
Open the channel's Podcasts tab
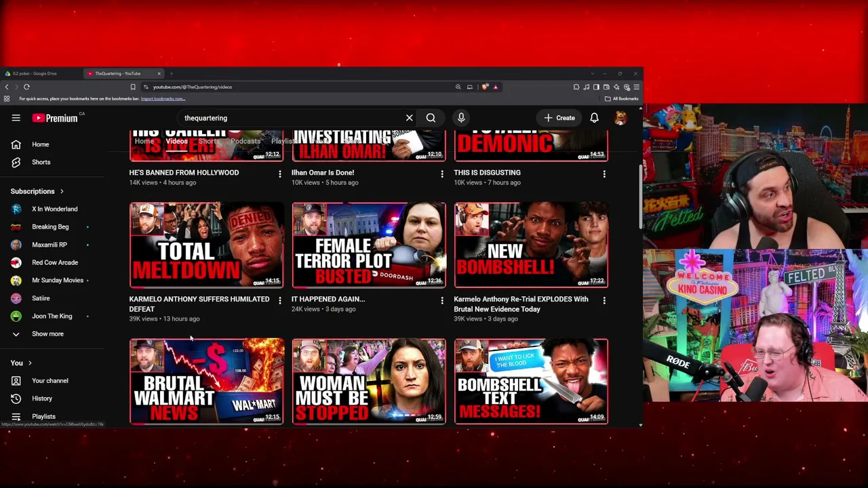[245, 141]
